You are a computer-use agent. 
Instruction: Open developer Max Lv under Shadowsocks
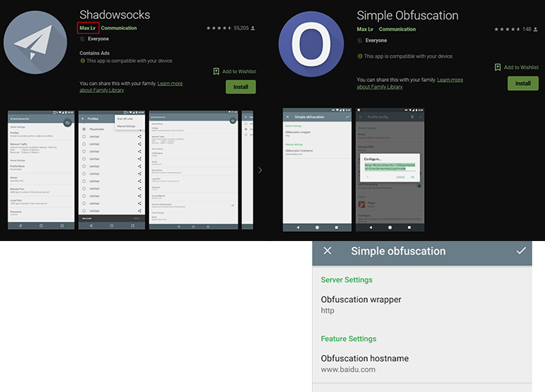coord(88,29)
